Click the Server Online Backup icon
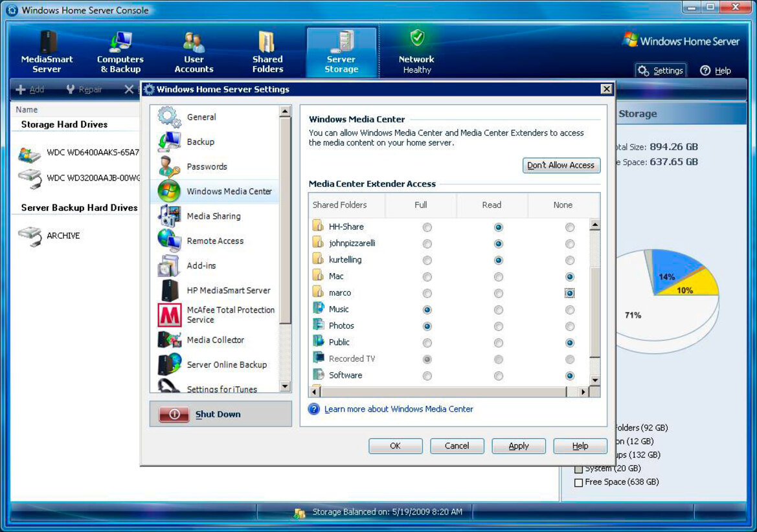The height and width of the screenshot is (532, 757). (170, 364)
